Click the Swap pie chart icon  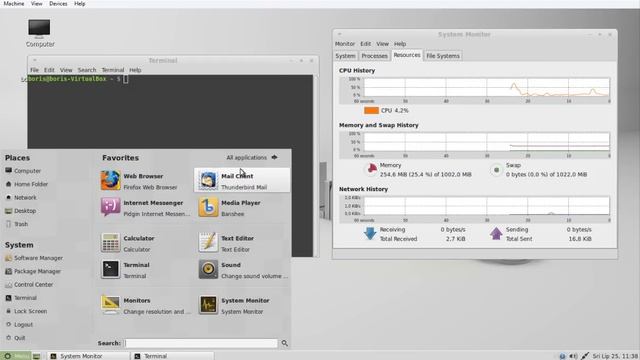coord(496,170)
